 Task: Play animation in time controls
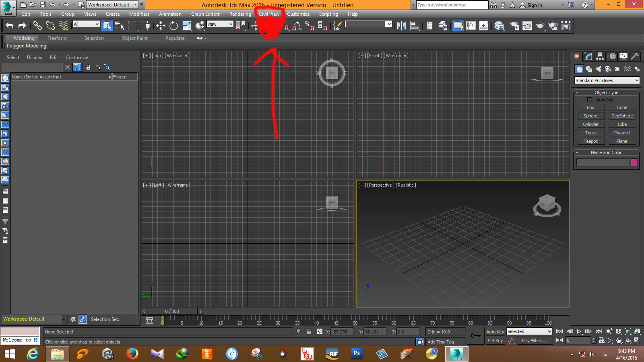pos(579,331)
